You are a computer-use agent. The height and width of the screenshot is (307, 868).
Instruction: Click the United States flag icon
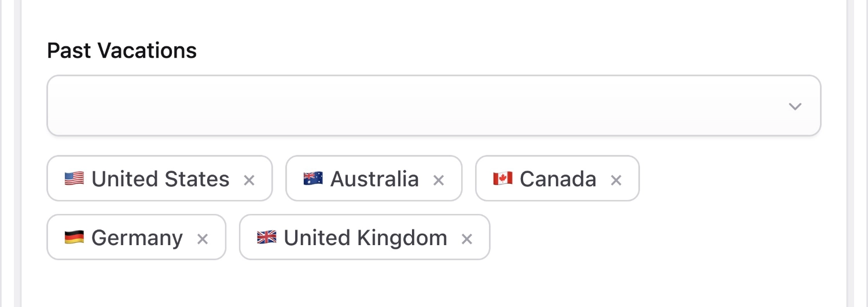(x=74, y=179)
